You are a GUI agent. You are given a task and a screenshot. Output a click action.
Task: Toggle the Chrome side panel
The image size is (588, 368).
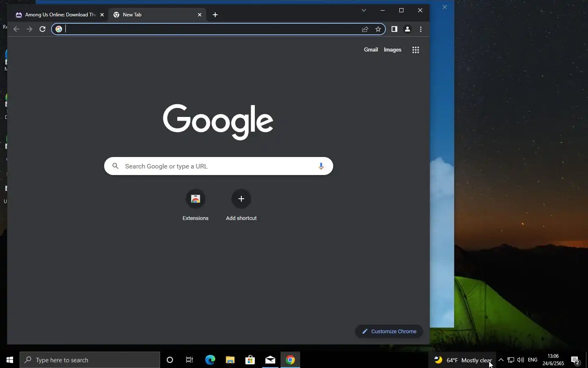(394, 29)
